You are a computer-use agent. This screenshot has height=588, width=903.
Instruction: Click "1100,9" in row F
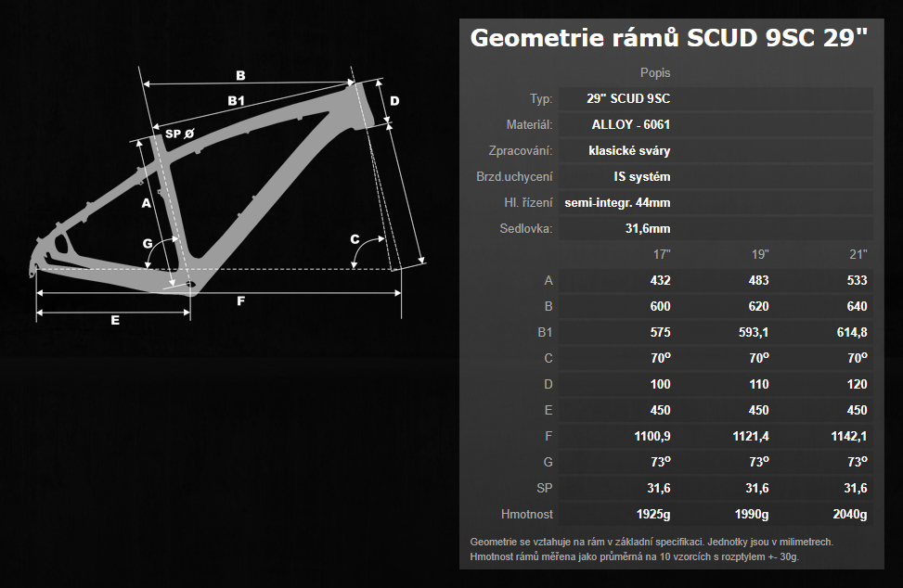pyautogui.click(x=651, y=436)
